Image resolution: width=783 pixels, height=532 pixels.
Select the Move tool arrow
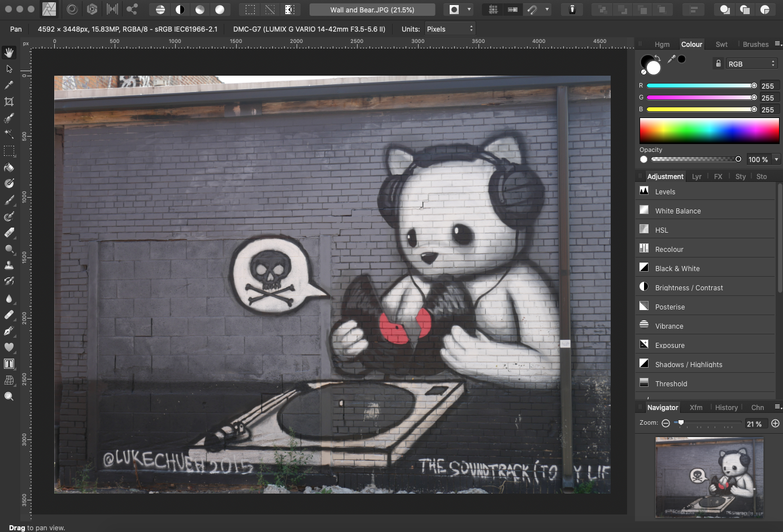pyautogui.click(x=9, y=69)
